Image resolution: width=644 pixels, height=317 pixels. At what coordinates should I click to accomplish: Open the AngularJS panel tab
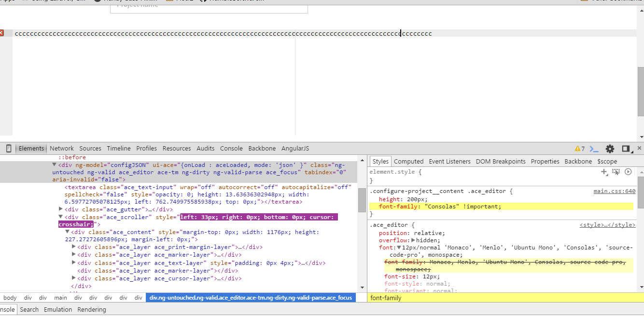(x=295, y=149)
